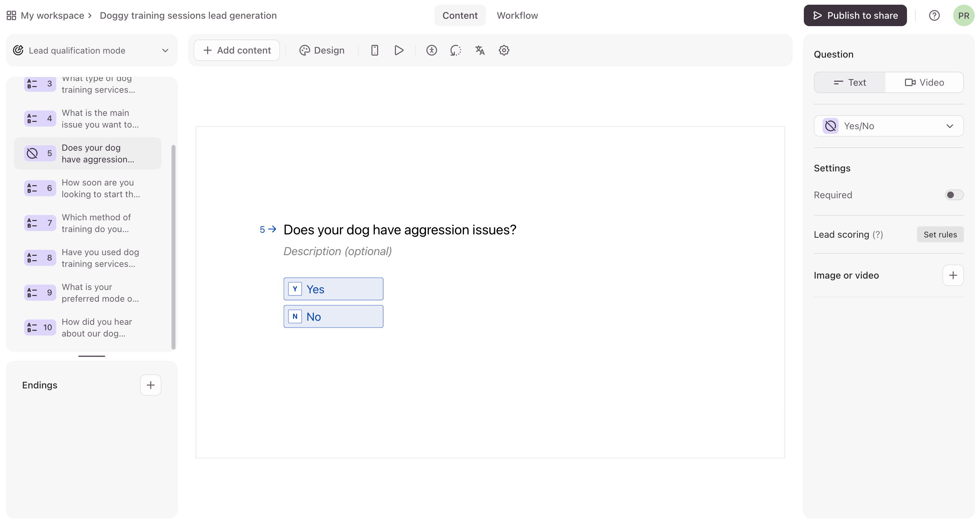Toggle mobile preview icon
The image size is (980, 521).
374,50
